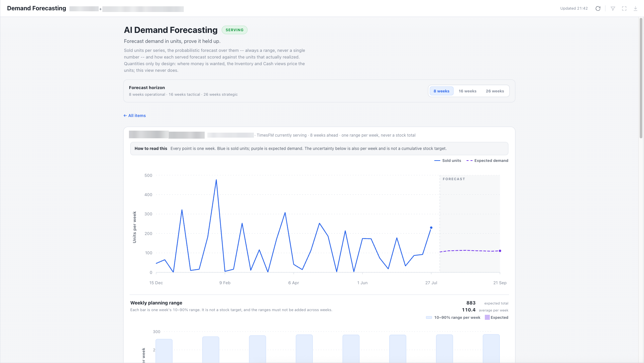Click the How to read this label

[x=151, y=149]
